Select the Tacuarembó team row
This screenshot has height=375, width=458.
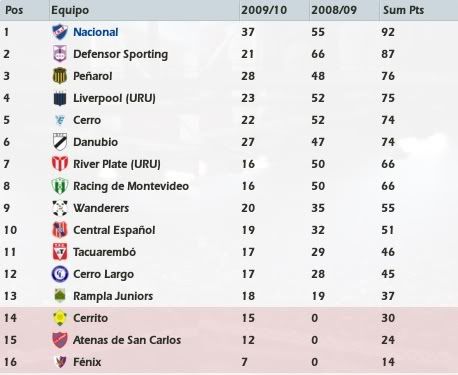[x=229, y=252]
